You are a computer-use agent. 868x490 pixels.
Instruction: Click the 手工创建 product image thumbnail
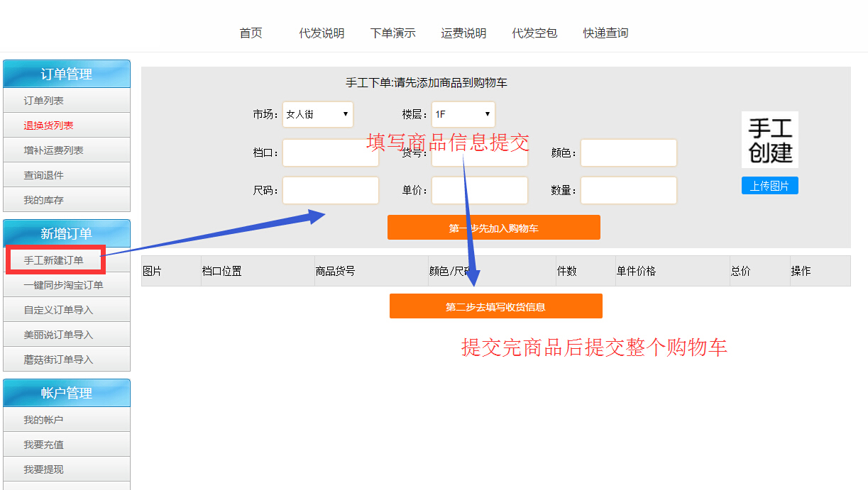click(x=770, y=140)
